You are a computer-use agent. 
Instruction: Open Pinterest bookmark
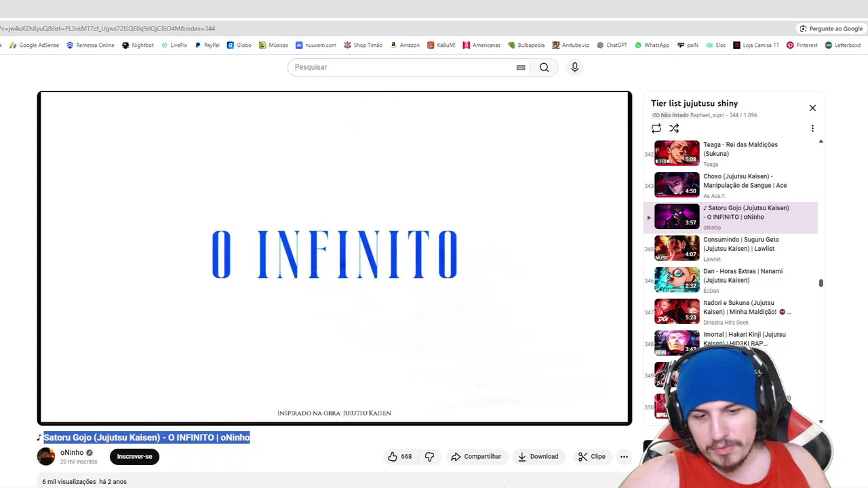[802, 45]
